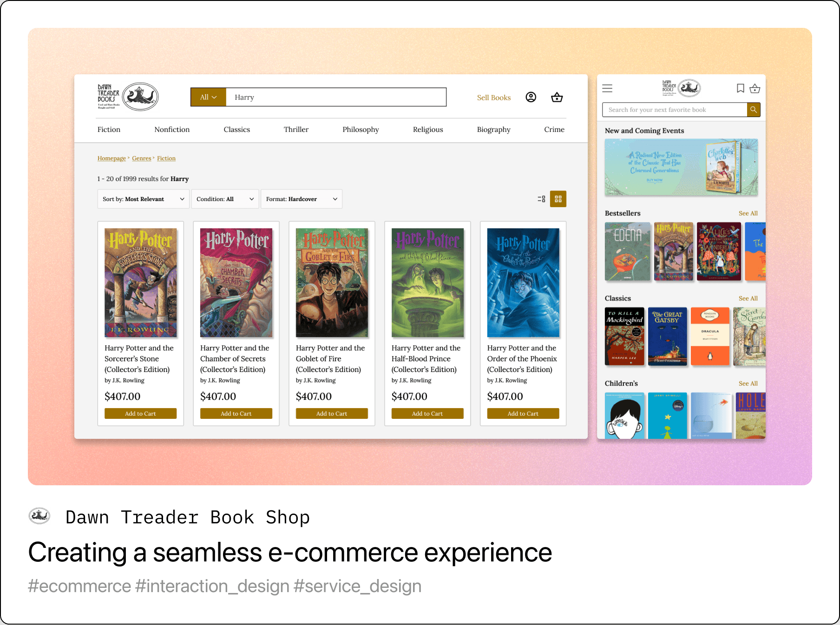Add Sorcerer's Stone to cart
The width and height of the screenshot is (840, 625).
(140, 413)
